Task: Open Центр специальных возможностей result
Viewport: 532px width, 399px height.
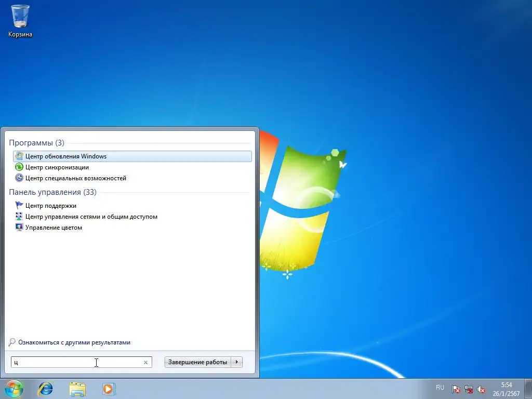Action: coord(132,178)
